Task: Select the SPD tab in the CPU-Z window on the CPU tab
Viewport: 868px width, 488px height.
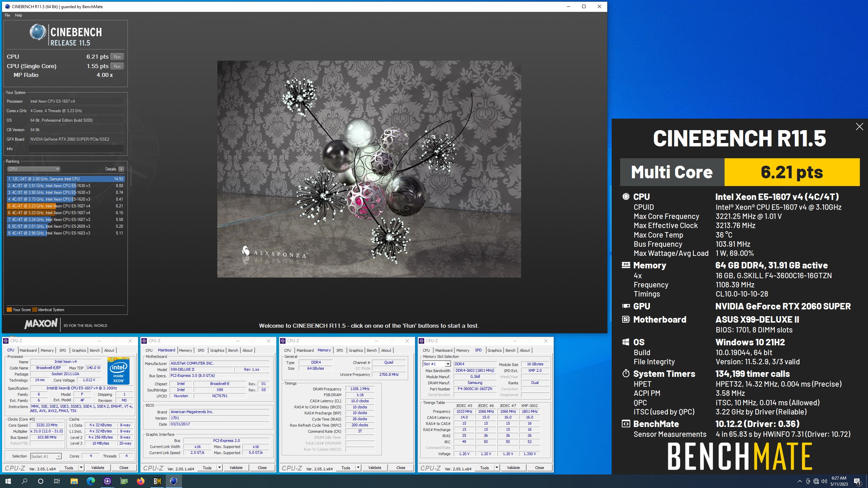Action: pos(63,350)
